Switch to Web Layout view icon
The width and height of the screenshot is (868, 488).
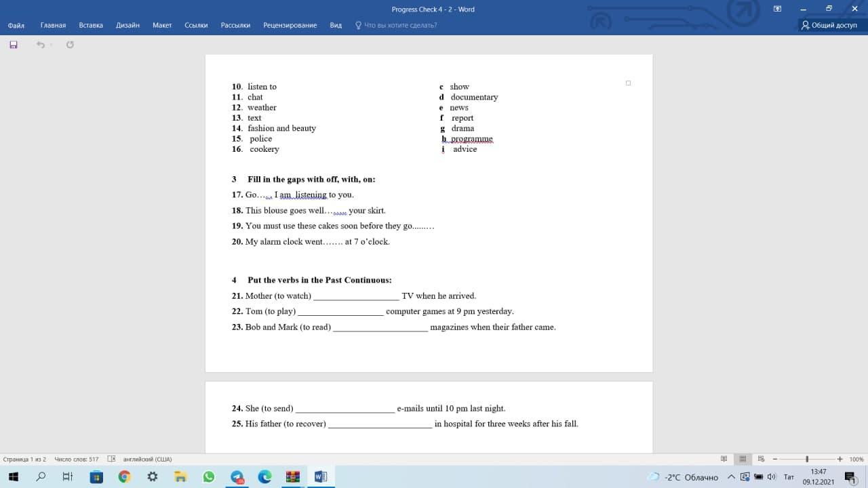point(761,459)
